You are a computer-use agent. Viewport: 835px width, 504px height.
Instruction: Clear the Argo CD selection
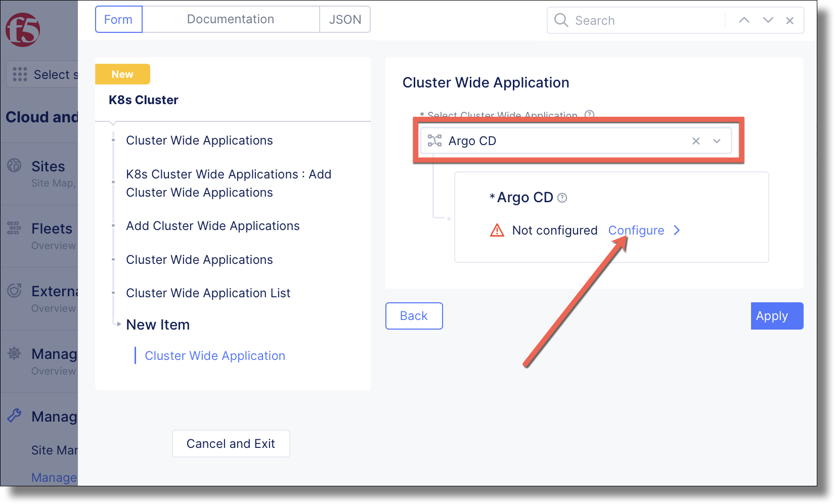click(696, 141)
